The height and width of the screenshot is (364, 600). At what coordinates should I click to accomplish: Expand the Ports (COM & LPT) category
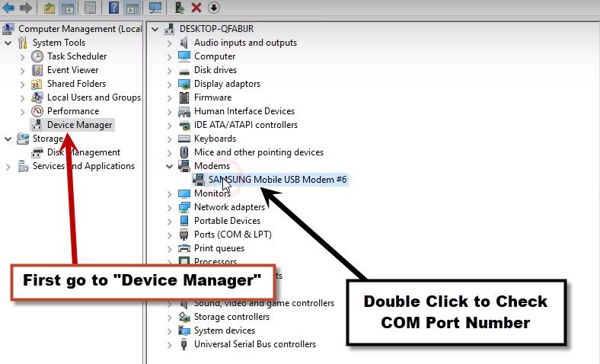click(x=169, y=235)
